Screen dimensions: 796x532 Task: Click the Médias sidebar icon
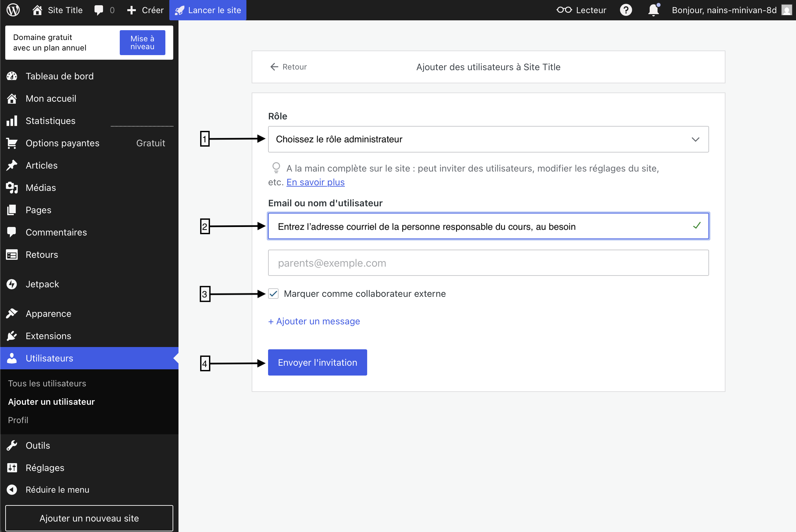12,188
